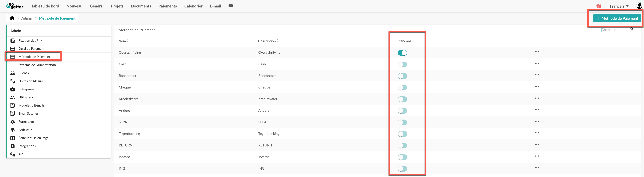The image size is (644, 177).
Task: Click the Email Settings icon
Action: 13,113
